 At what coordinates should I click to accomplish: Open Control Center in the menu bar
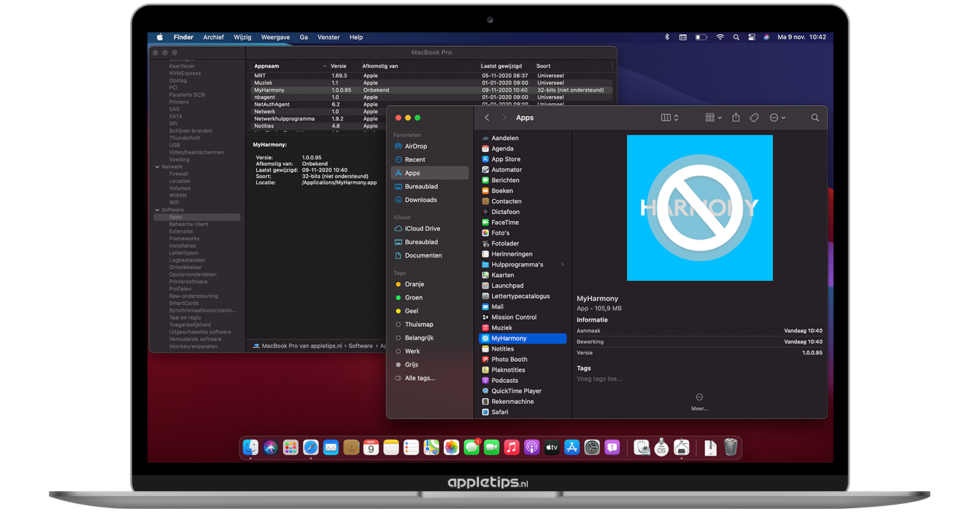pos(752,37)
